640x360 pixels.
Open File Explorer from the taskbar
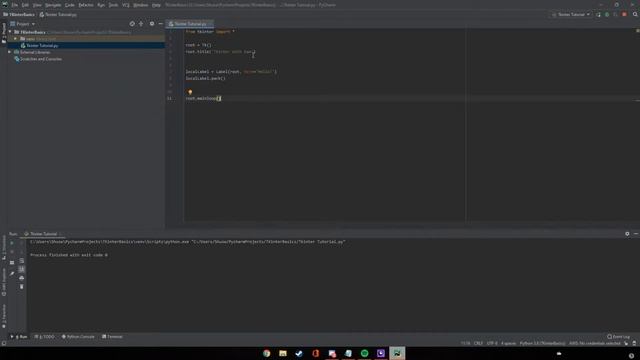(x=283, y=353)
